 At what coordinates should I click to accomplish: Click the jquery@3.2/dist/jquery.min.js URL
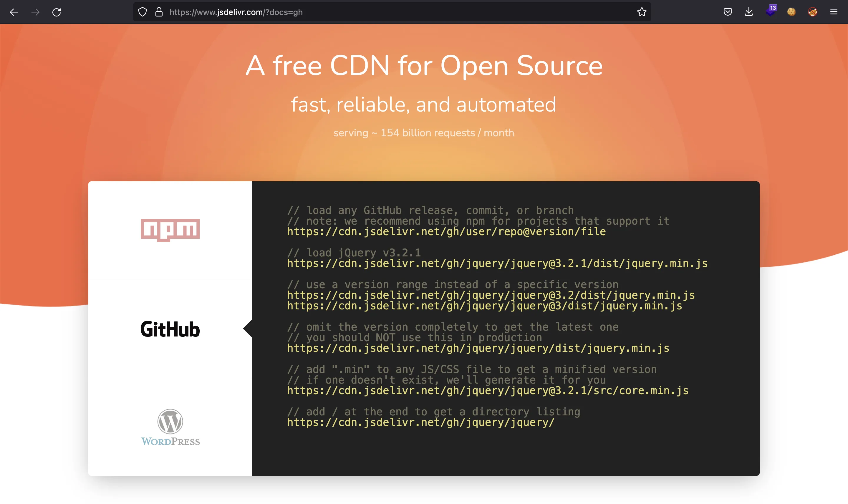pyautogui.click(x=491, y=295)
